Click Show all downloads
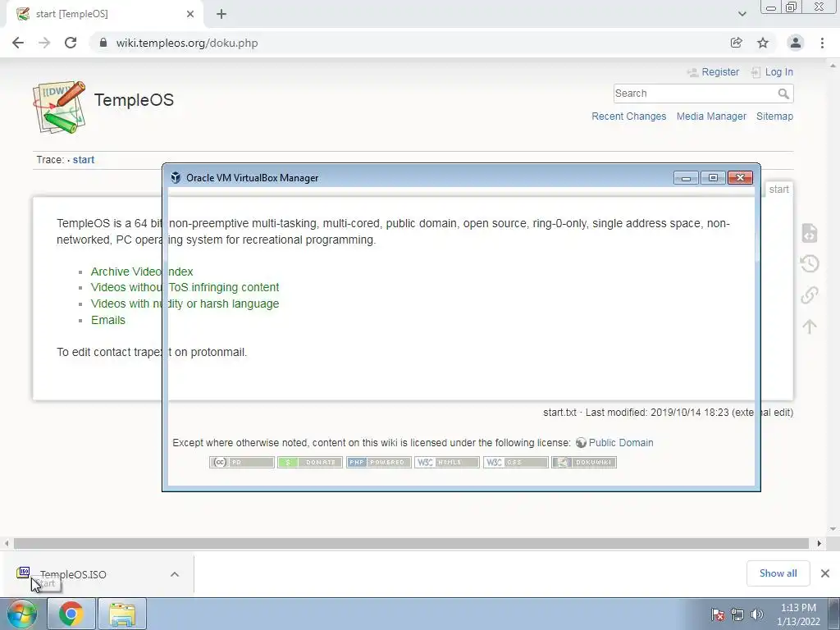The height and width of the screenshot is (630, 840). pyautogui.click(x=778, y=573)
